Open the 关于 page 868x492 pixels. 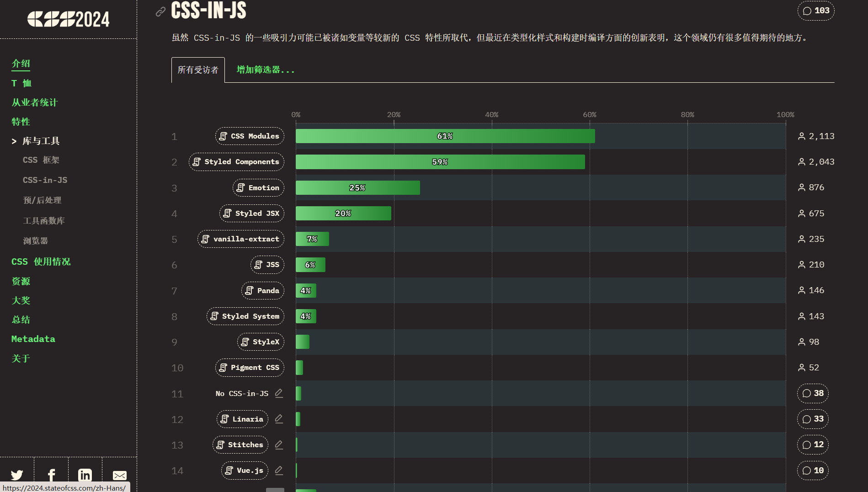[21, 358]
